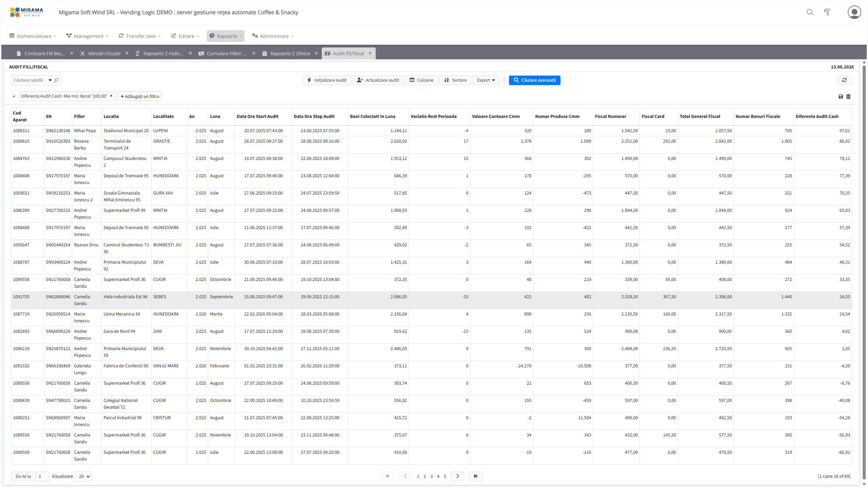Image resolution: width=868 pixels, height=488 pixels.
Task: Open the Rapoarte menu
Action: point(226,36)
